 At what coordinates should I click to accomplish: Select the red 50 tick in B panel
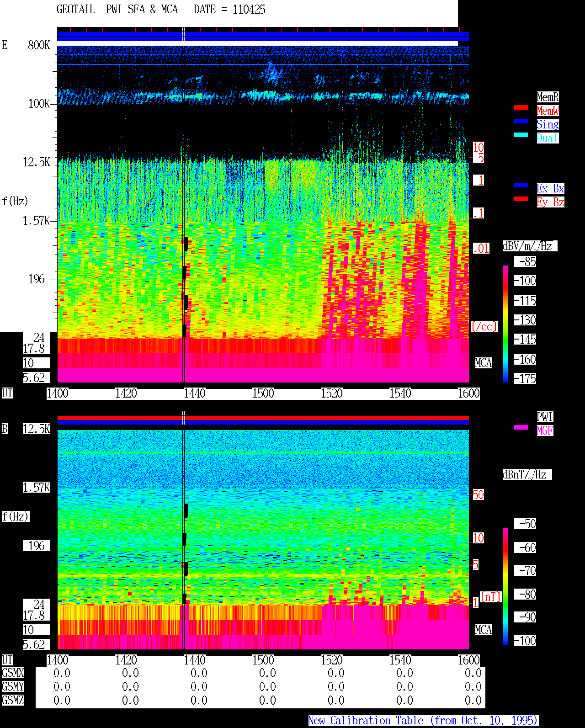pyautogui.click(x=478, y=494)
